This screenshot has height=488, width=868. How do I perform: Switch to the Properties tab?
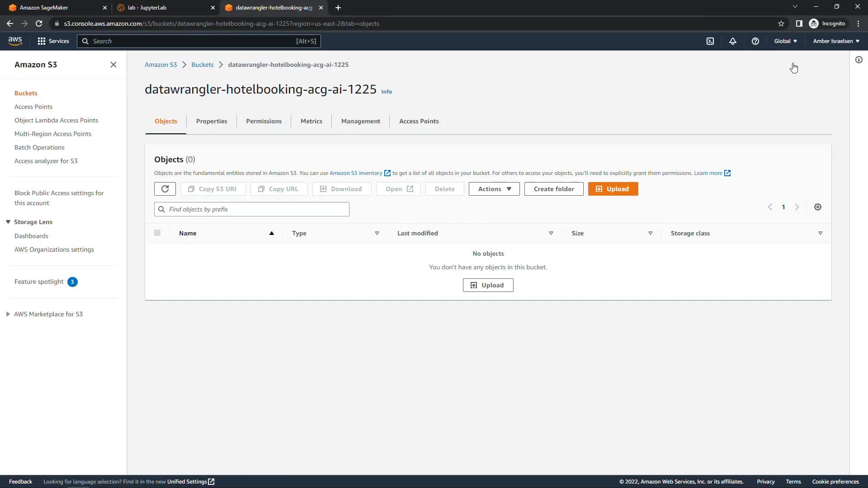pyautogui.click(x=212, y=121)
